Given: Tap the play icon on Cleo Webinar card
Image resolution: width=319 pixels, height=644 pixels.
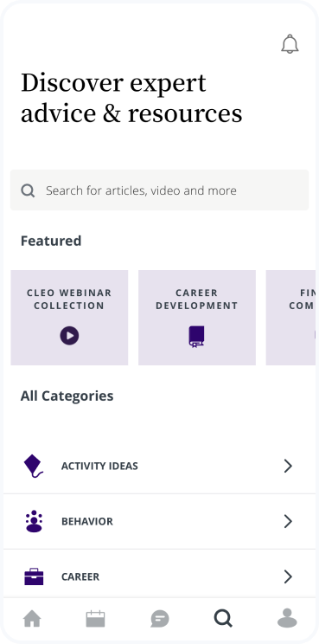Looking at the screenshot, I should pos(69,336).
